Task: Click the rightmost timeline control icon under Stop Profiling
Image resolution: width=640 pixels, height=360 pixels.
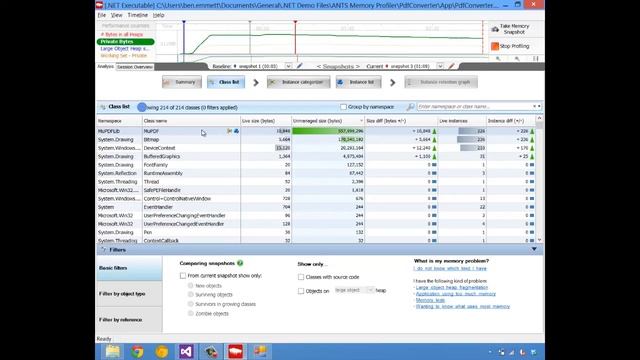Action: 536,59
